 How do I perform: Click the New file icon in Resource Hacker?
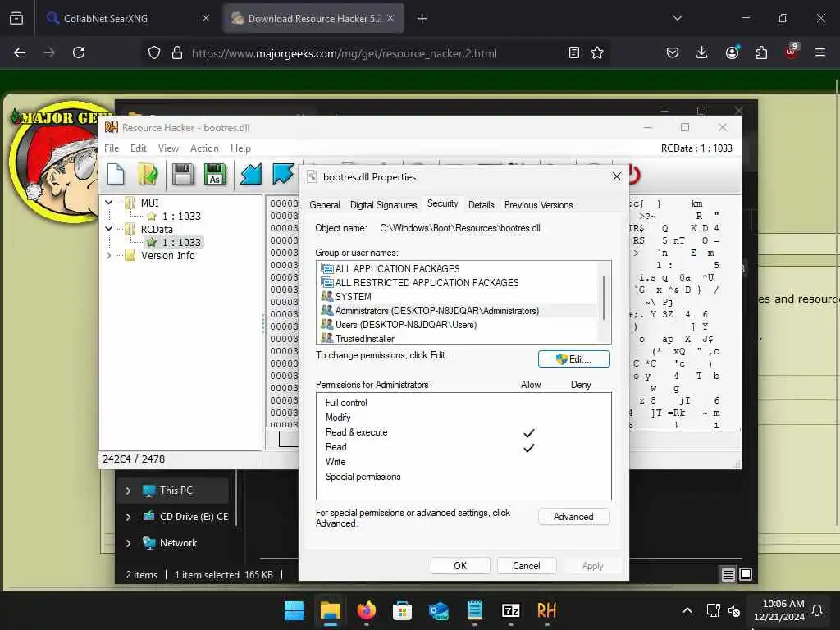point(116,174)
